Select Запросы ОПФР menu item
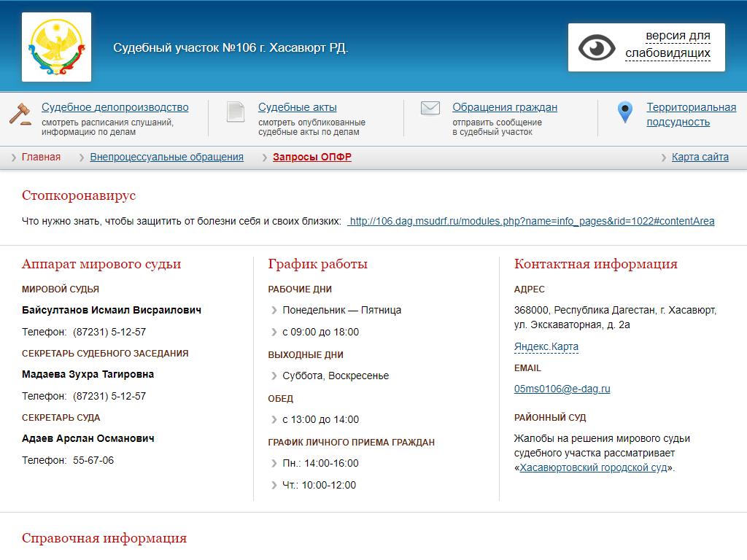The height and width of the screenshot is (560, 747). [311, 157]
